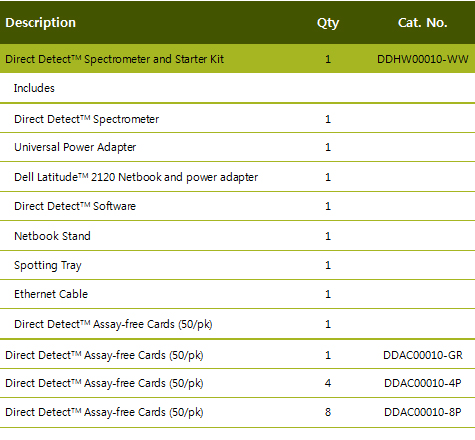Click the Netbook Stand entry

point(52,236)
